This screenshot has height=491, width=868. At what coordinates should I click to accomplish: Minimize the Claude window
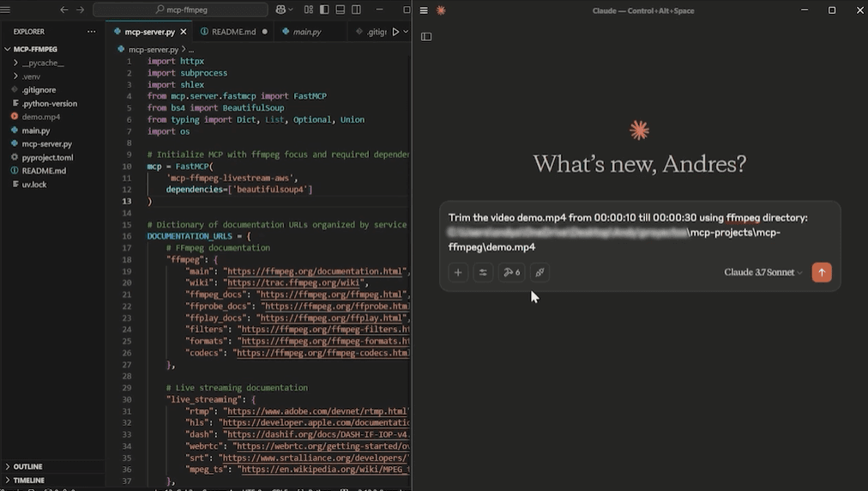805,10
